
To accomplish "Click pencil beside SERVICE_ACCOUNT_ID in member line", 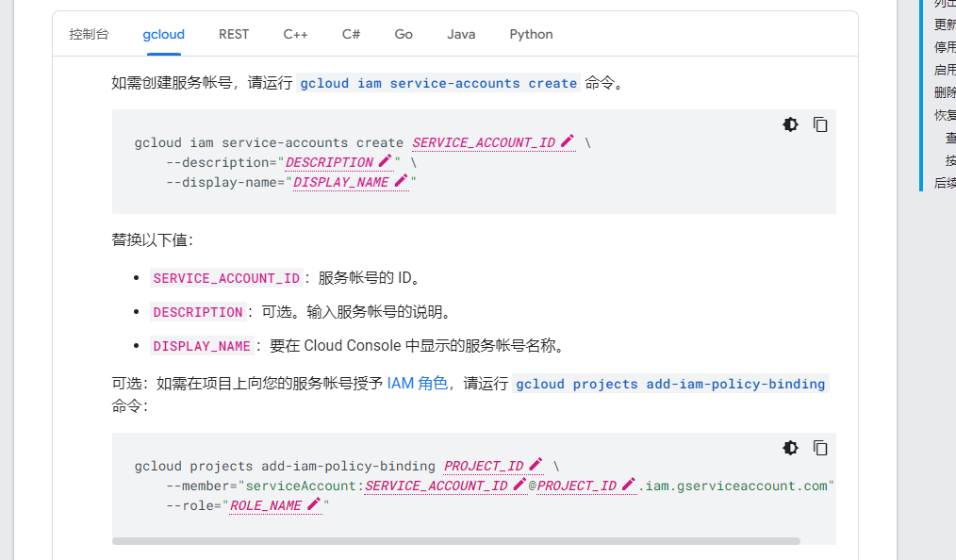I will [519, 485].
